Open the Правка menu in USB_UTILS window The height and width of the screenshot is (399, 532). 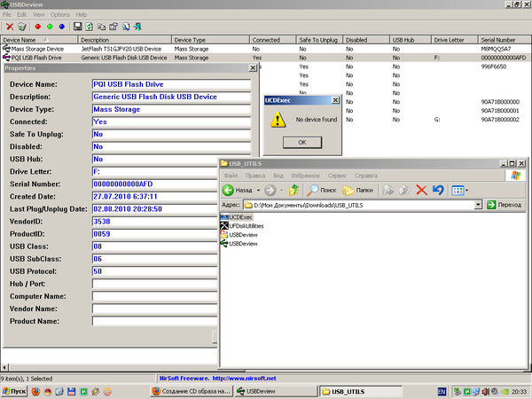coord(255,176)
